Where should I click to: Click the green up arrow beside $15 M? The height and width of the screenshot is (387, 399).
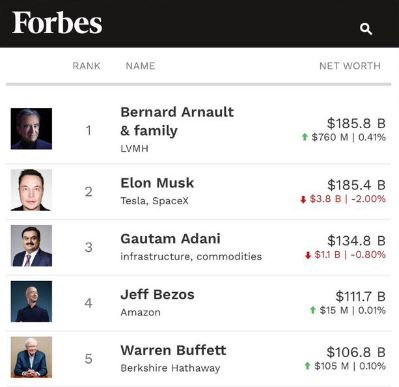pos(313,310)
